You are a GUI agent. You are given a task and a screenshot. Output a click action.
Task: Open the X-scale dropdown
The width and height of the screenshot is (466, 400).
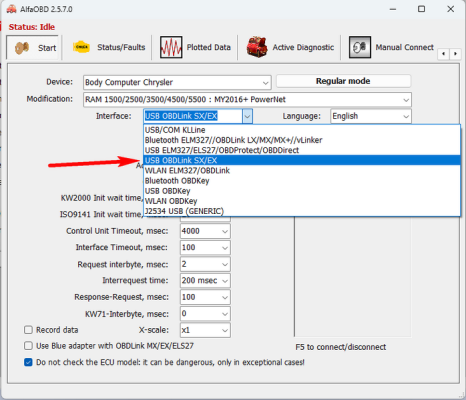[x=205, y=330]
